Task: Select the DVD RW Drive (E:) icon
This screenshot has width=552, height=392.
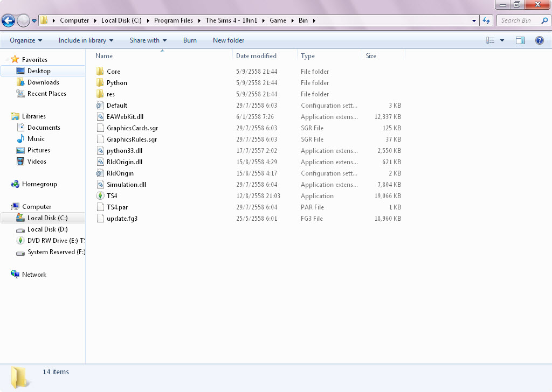Action: point(20,241)
